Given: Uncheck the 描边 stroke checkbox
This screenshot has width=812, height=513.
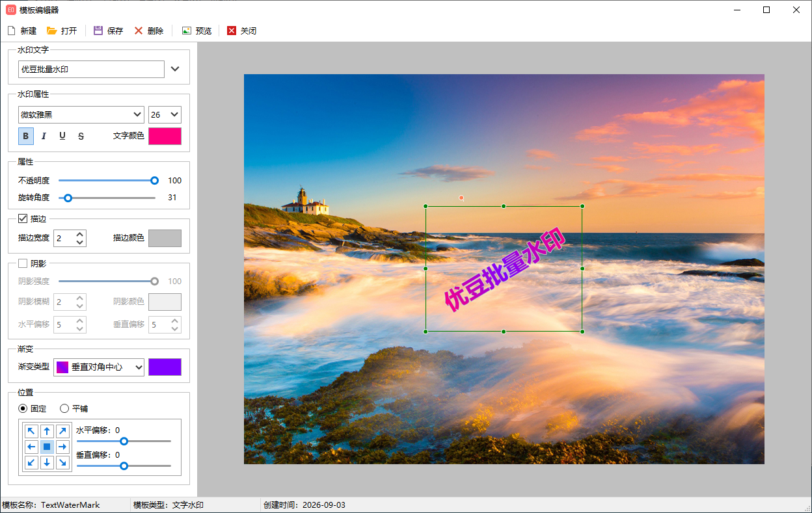Looking at the screenshot, I should point(23,218).
